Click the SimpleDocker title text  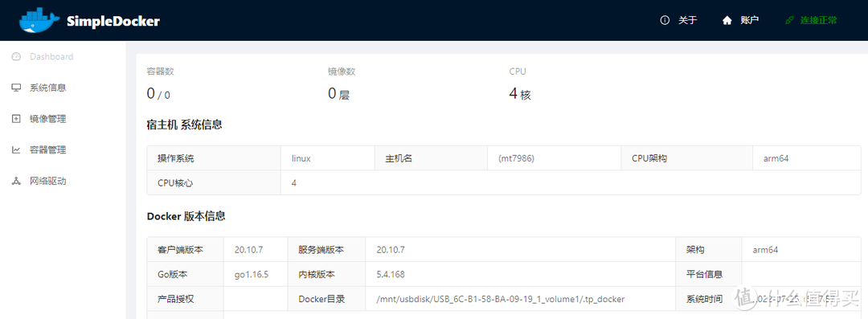coord(113,22)
